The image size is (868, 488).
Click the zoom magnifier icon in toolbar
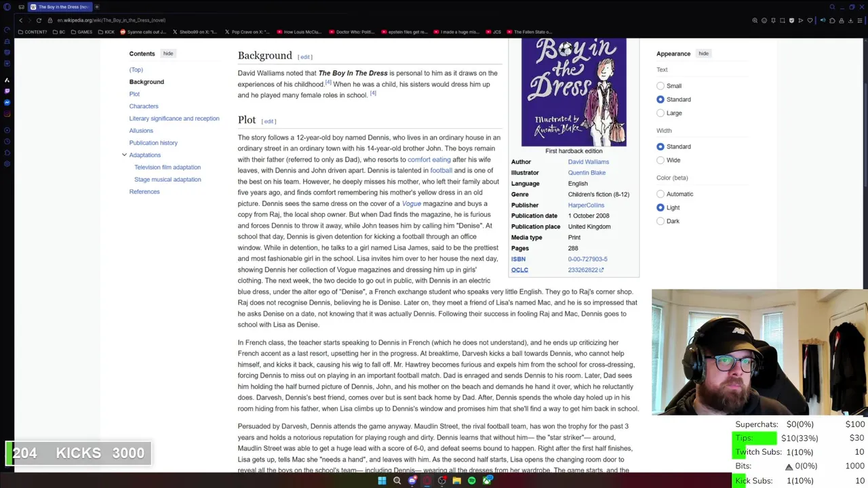(755, 20)
